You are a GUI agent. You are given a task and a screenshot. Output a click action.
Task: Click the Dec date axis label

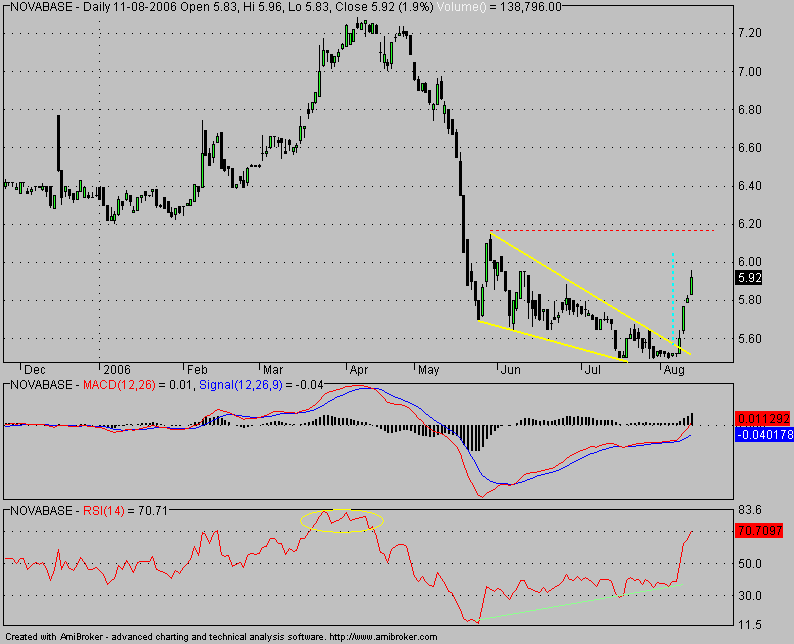34,370
